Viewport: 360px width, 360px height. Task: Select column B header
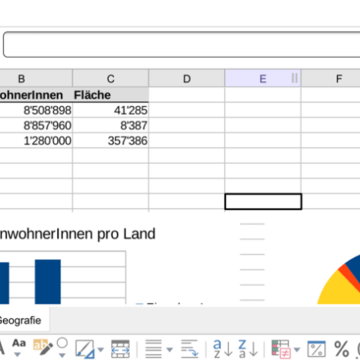coord(36,79)
